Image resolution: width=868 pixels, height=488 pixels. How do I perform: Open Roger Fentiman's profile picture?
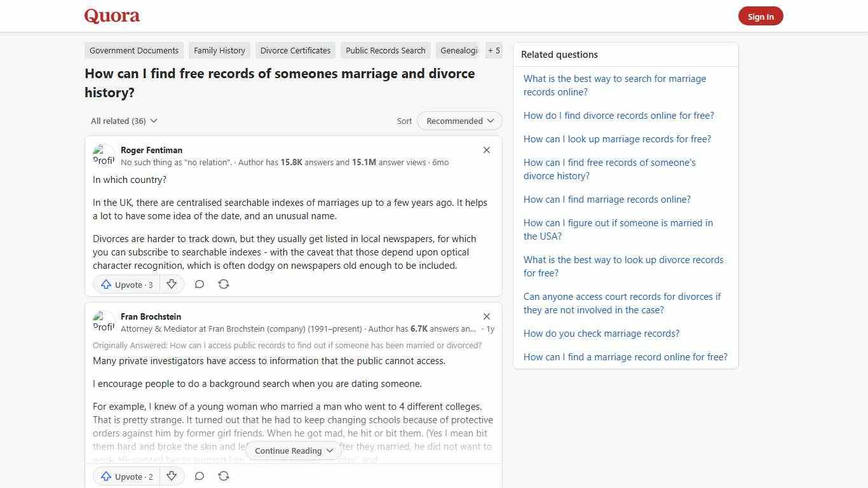coord(104,154)
